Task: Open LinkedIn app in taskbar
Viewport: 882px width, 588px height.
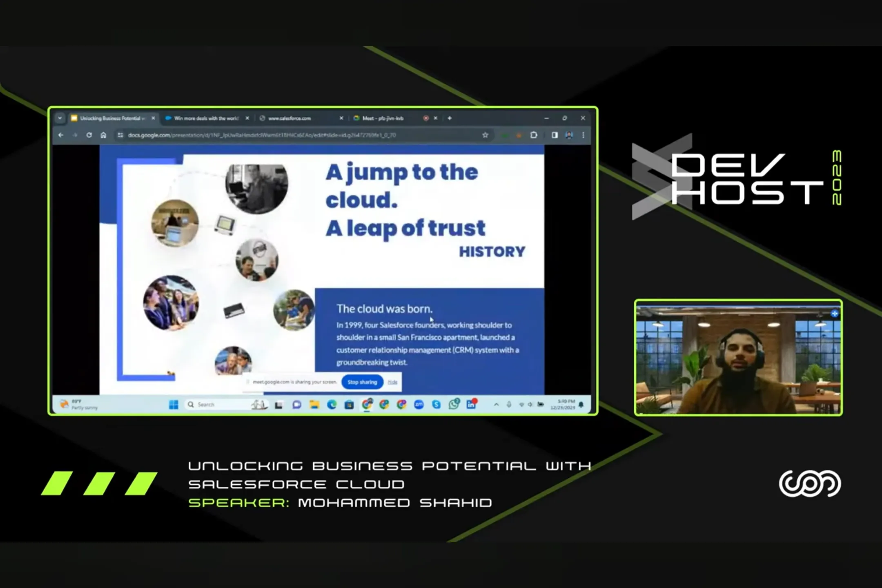Action: tap(471, 405)
